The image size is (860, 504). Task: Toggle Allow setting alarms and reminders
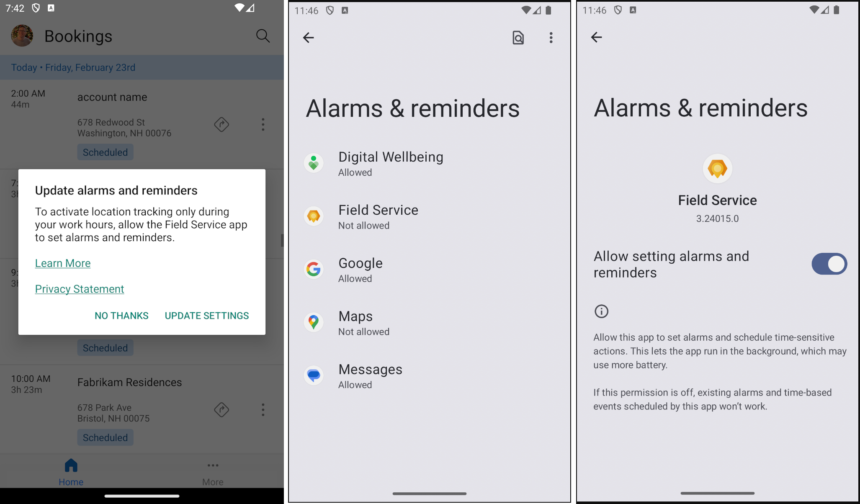829,264
